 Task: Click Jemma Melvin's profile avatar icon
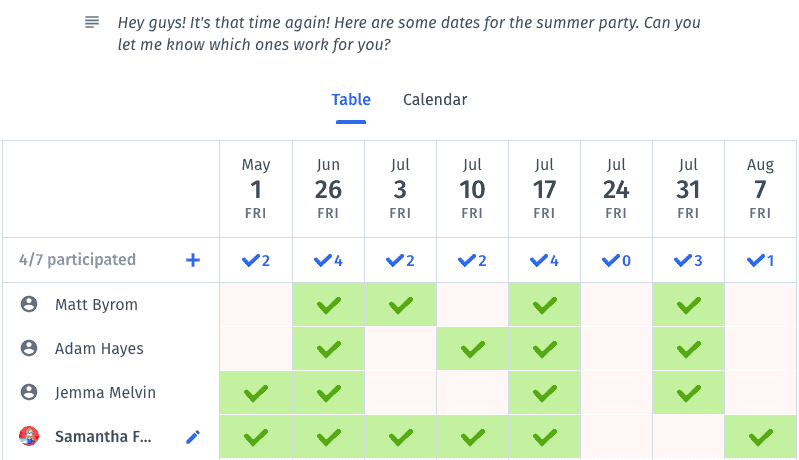pyautogui.click(x=29, y=392)
